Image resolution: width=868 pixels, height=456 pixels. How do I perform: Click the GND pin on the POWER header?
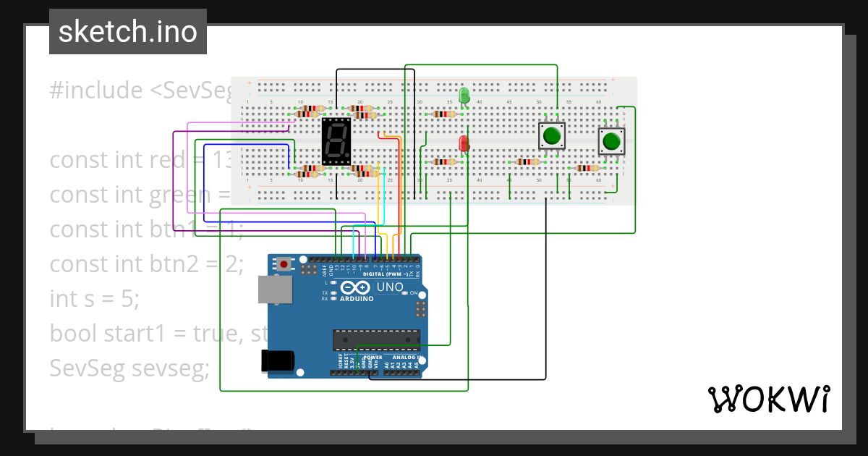tap(363, 372)
